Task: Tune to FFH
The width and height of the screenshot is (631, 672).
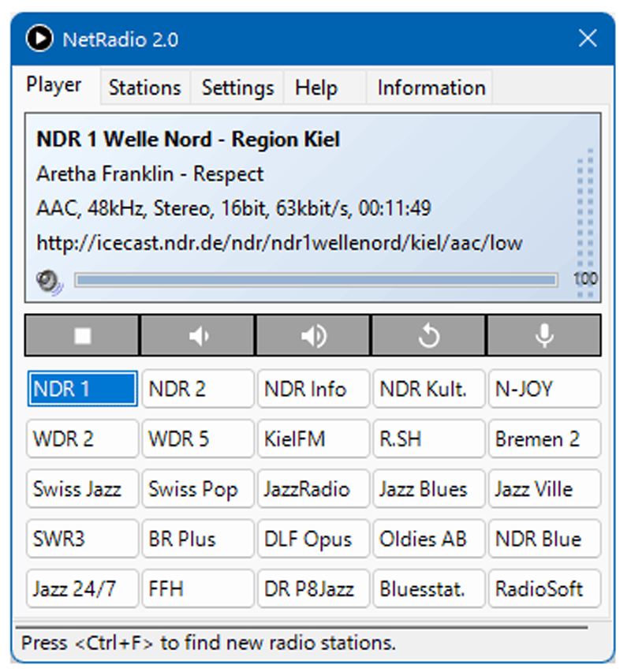Action: [x=198, y=588]
